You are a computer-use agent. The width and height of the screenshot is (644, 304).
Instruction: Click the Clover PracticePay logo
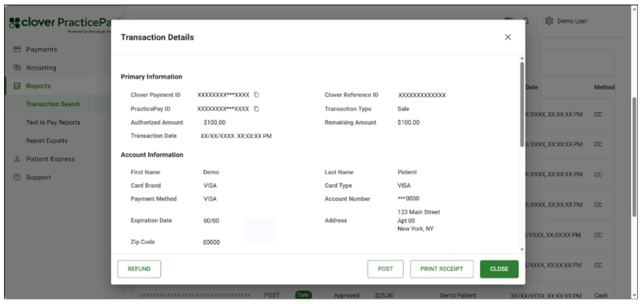(42, 22)
